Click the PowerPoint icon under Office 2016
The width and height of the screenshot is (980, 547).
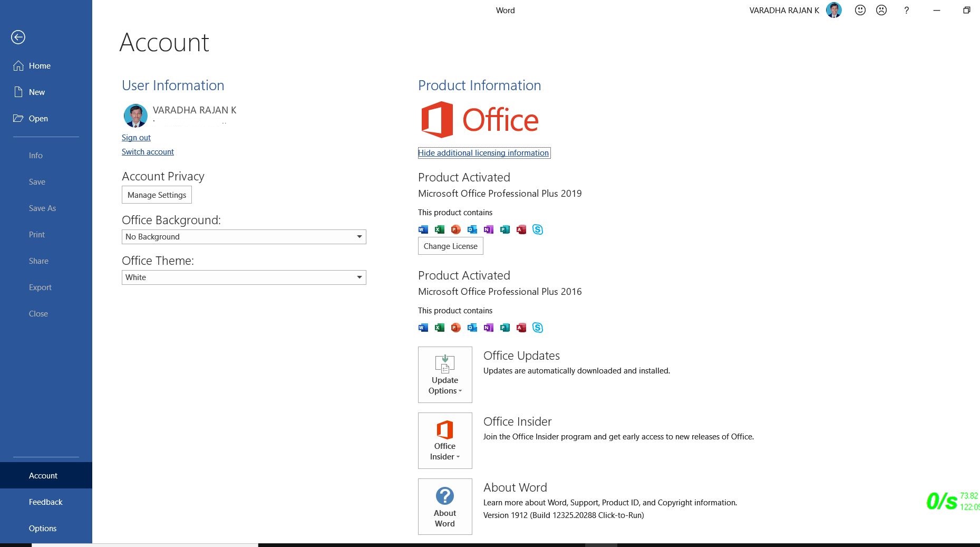(456, 328)
